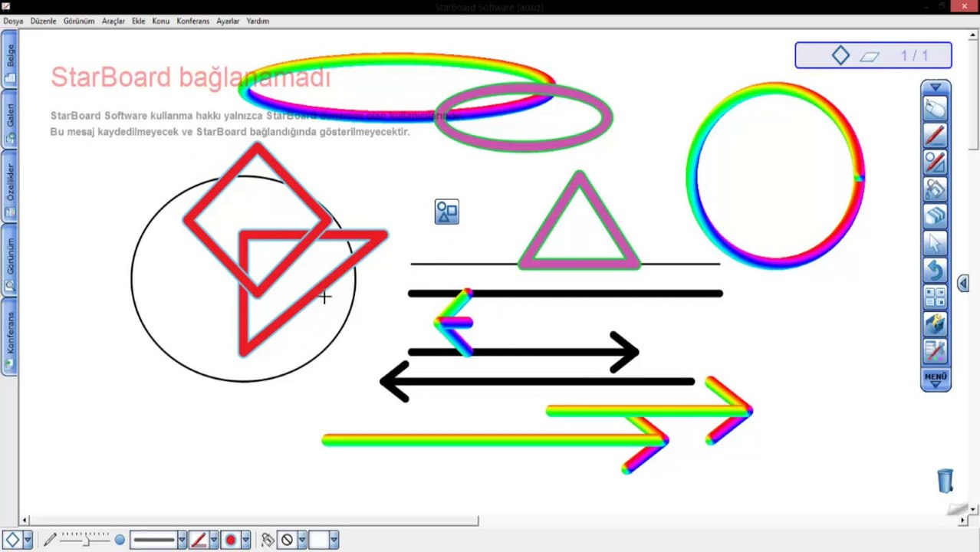Click the red line color button
This screenshot has width=980, height=552.
tap(199, 540)
